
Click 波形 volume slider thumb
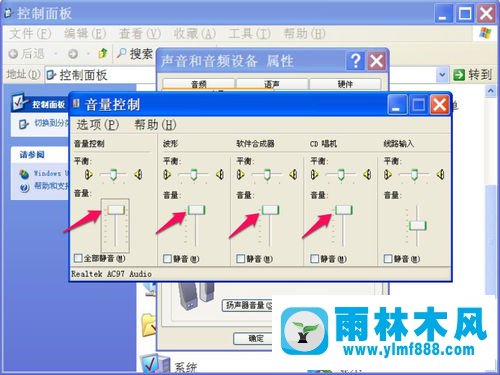coord(196,210)
